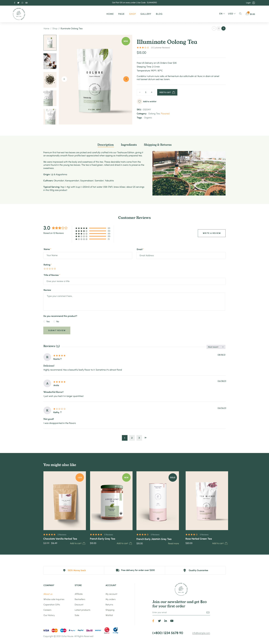The width and height of the screenshot is (269, 644).
Task: Open the Most recent sort dropdown
Action: (x=216, y=347)
